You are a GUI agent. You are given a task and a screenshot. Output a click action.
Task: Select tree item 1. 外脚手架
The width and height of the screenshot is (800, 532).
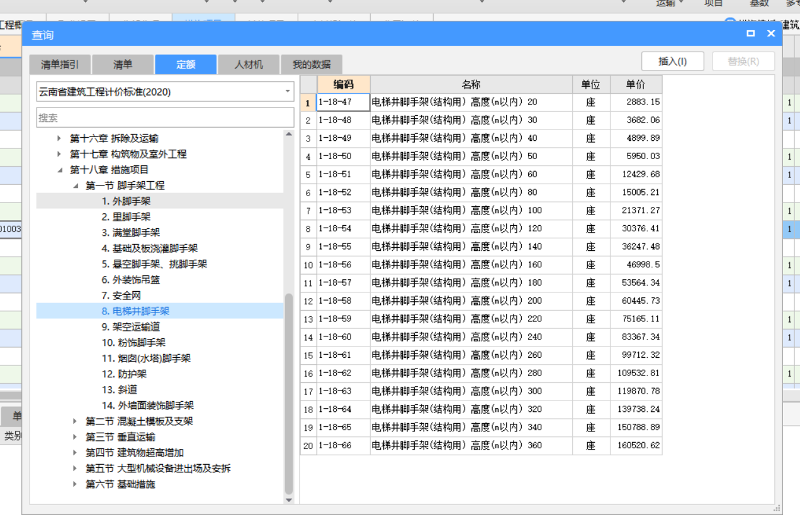pos(126,201)
